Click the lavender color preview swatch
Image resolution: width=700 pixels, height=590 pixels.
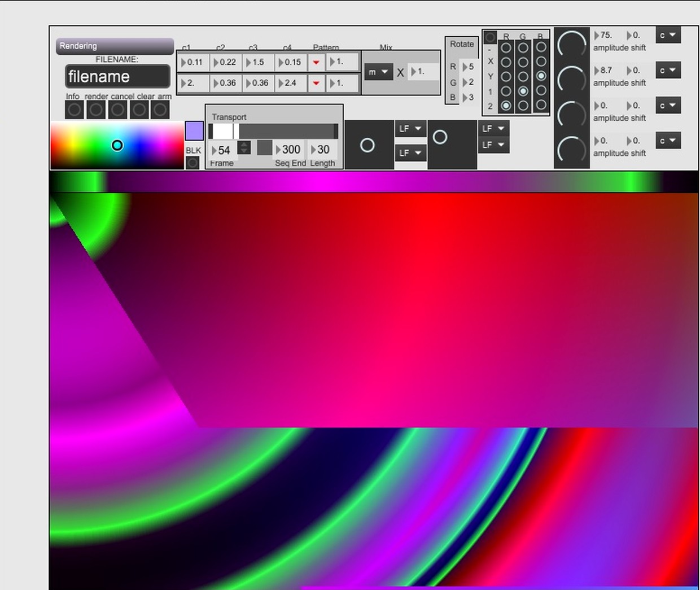[x=194, y=131]
